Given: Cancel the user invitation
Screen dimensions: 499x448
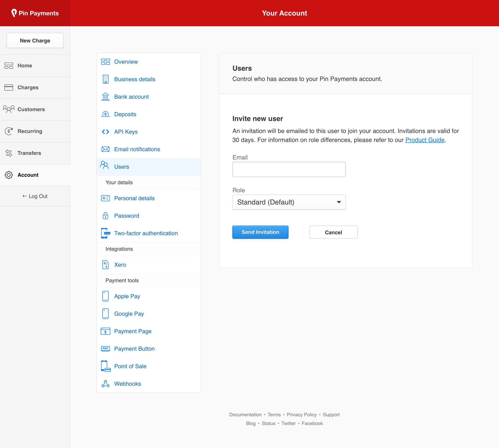Looking at the screenshot, I should (333, 232).
